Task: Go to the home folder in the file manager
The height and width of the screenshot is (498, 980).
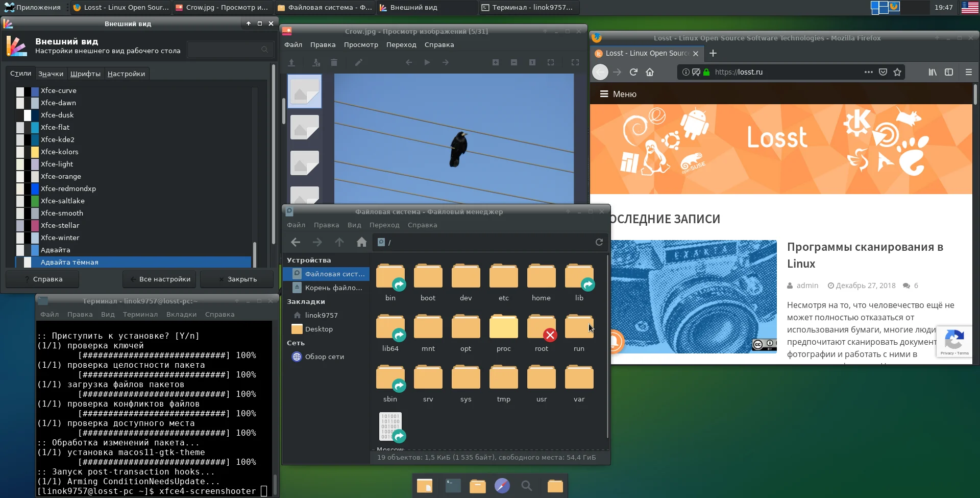Action: (x=361, y=242)
